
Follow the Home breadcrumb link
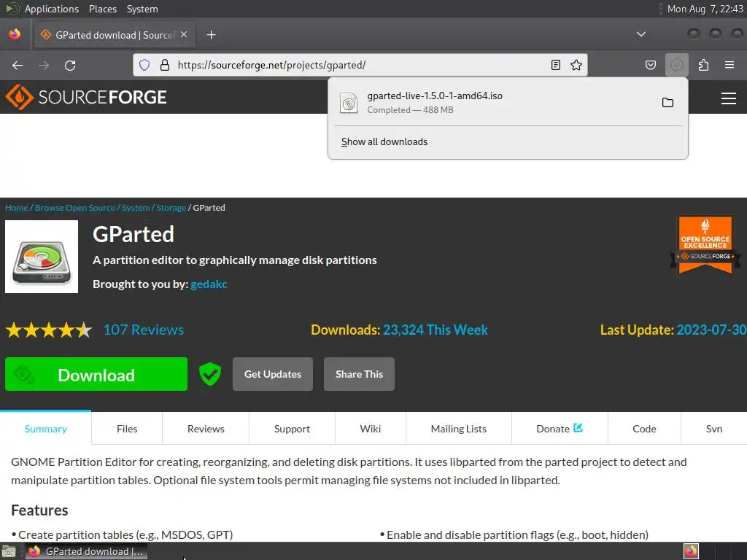coord(16,208)
